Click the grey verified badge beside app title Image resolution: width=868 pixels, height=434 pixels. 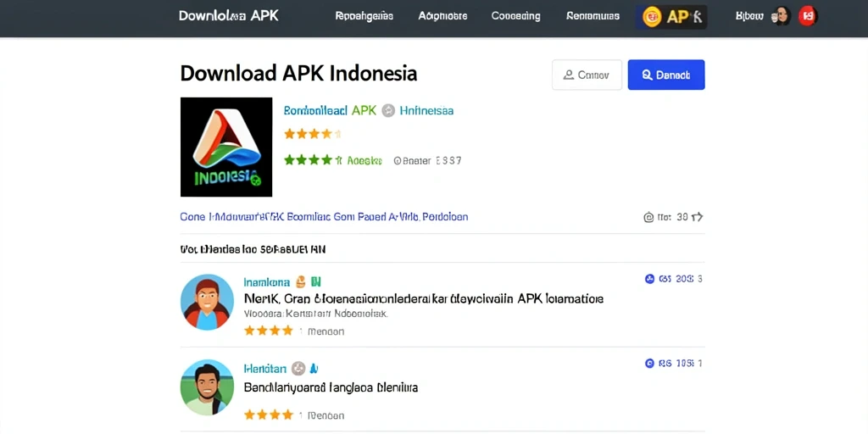pos(388,111)
